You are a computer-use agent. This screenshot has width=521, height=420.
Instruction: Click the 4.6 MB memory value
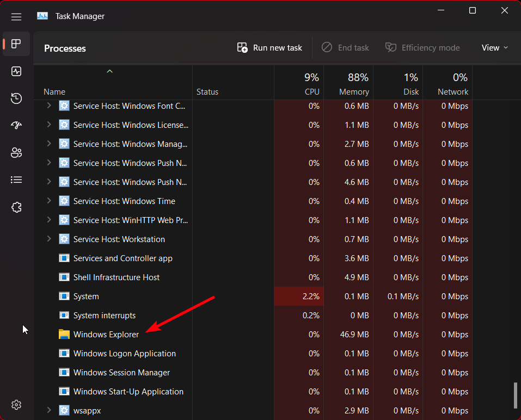pos(357,182)
